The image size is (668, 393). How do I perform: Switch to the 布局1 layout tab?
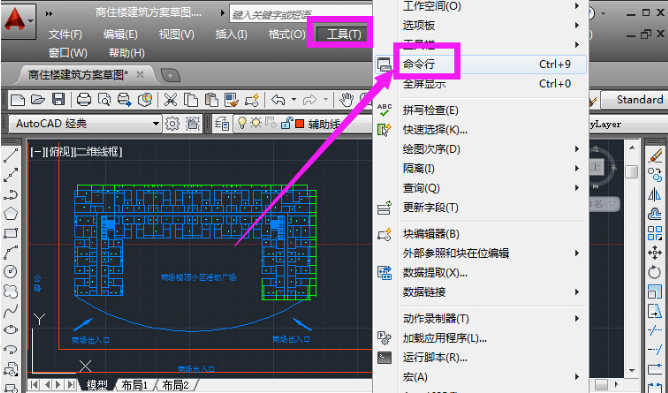135,385
